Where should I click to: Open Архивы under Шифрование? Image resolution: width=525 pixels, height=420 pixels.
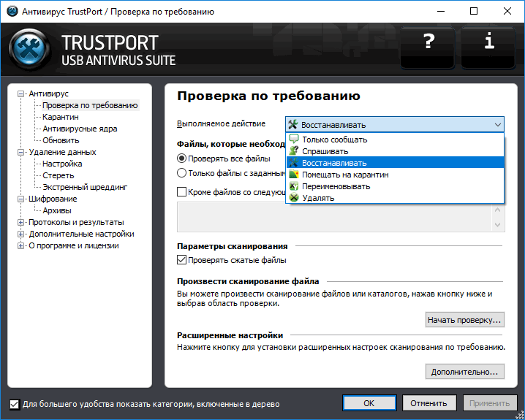click(57, 210)
